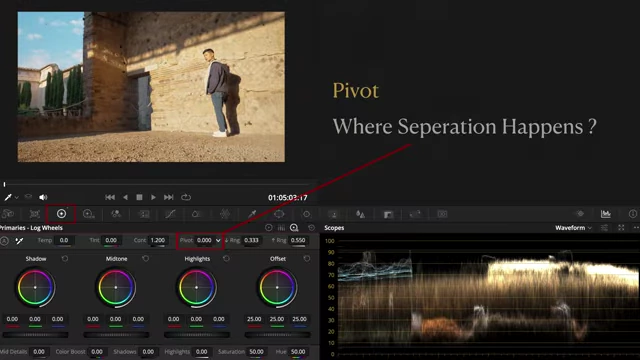640x360 pixels.
Task: Click the Auto Balance button
Action: (4, 241)
